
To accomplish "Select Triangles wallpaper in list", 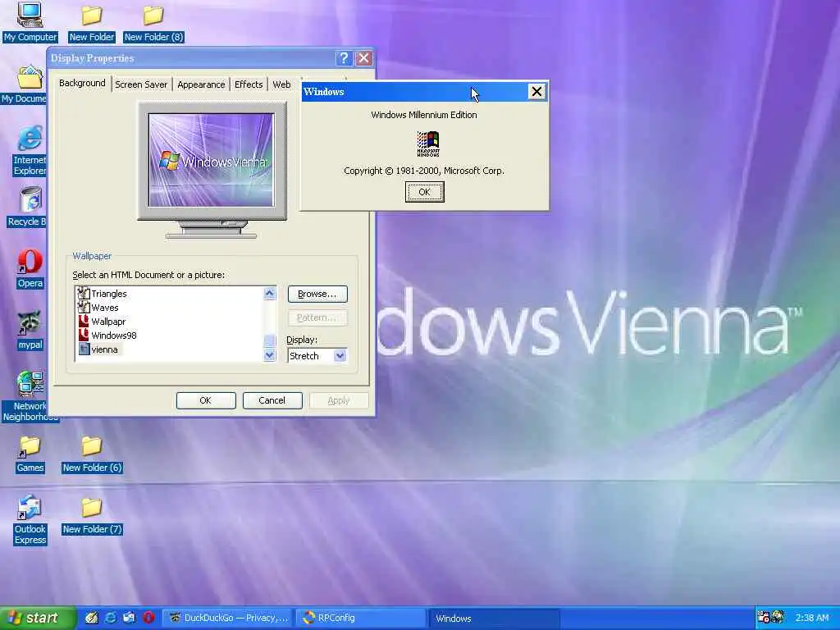I will click(109, 294).
